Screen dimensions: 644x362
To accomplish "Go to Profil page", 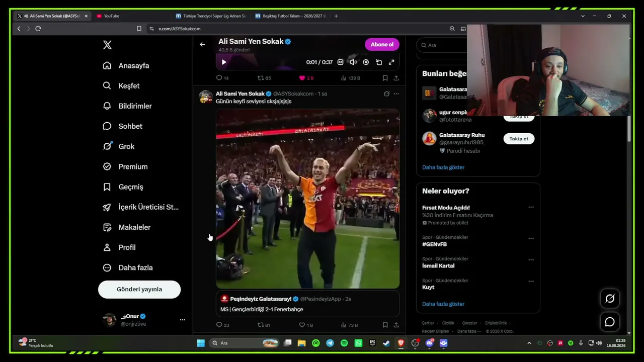I will [119, 247].
